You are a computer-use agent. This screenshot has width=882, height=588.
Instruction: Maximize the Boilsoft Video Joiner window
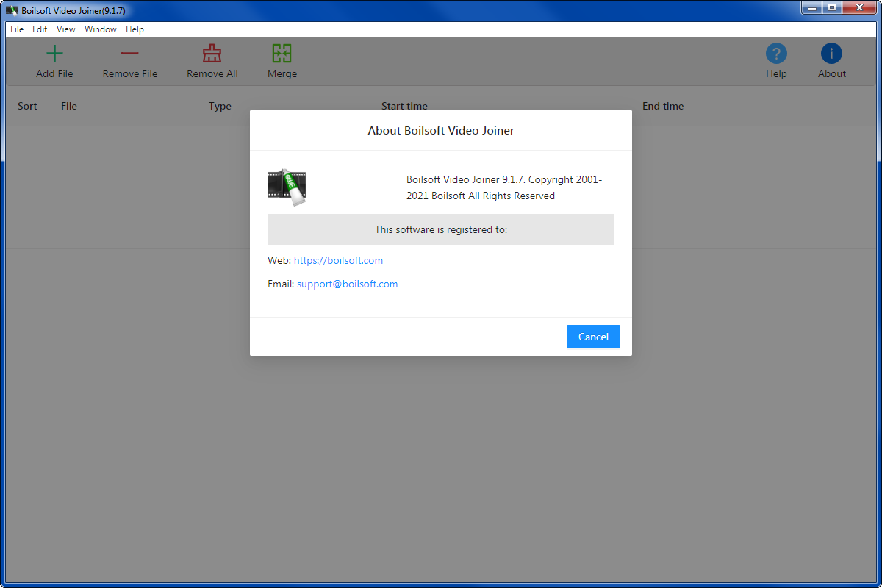(831, 8)
